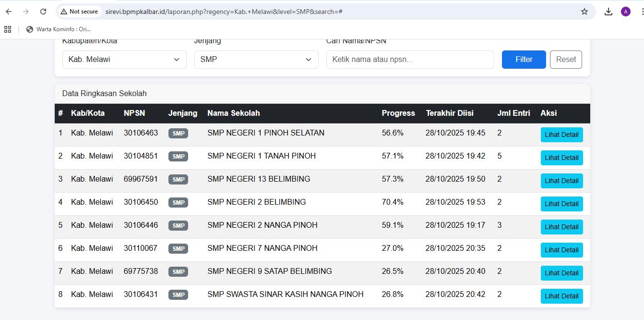Open the apps grid icon in bookmarks bar
This screenshot has width=644, height=320.
[8, 29]
